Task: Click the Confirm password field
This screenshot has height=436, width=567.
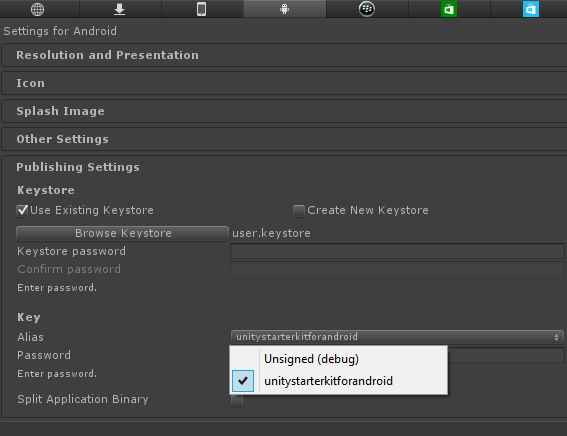Action: click(x=397, y=269)
